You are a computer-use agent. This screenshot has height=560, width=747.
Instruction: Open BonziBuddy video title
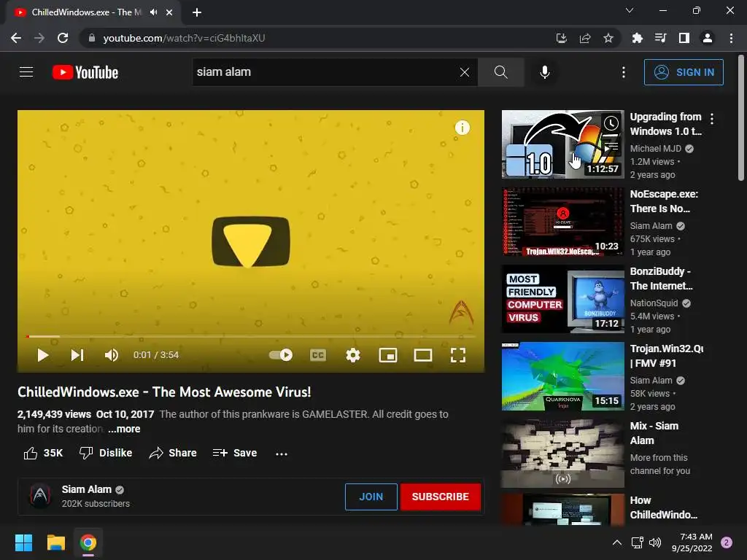point(661,279)
